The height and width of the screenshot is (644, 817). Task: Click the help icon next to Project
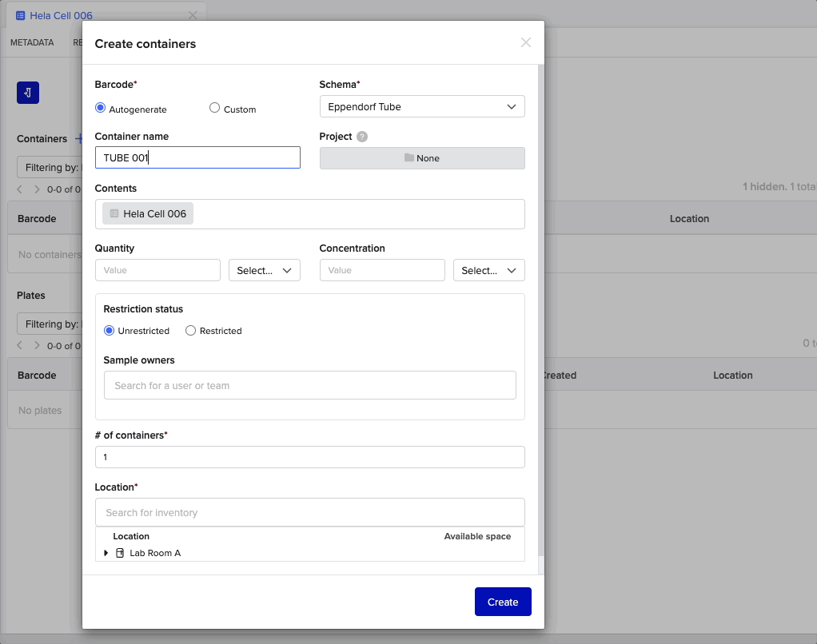(362, 137)
